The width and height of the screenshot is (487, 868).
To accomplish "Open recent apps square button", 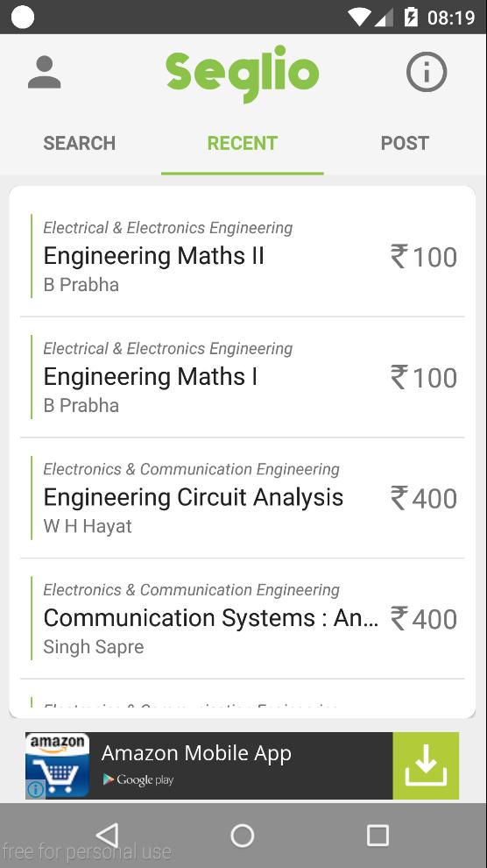I will [x=378, y=835].
